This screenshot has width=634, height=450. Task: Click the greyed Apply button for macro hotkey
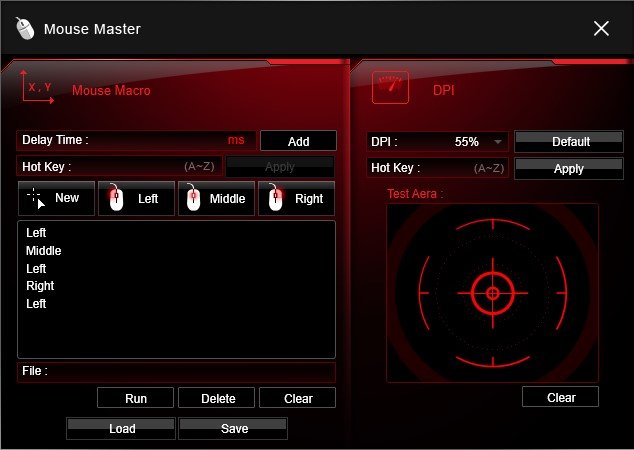tap(280, 167)
